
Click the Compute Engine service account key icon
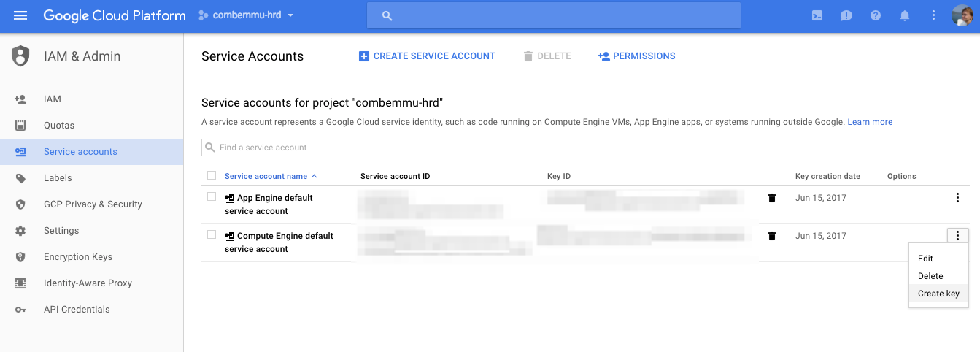pyautogui.click(x=230, y=236)
